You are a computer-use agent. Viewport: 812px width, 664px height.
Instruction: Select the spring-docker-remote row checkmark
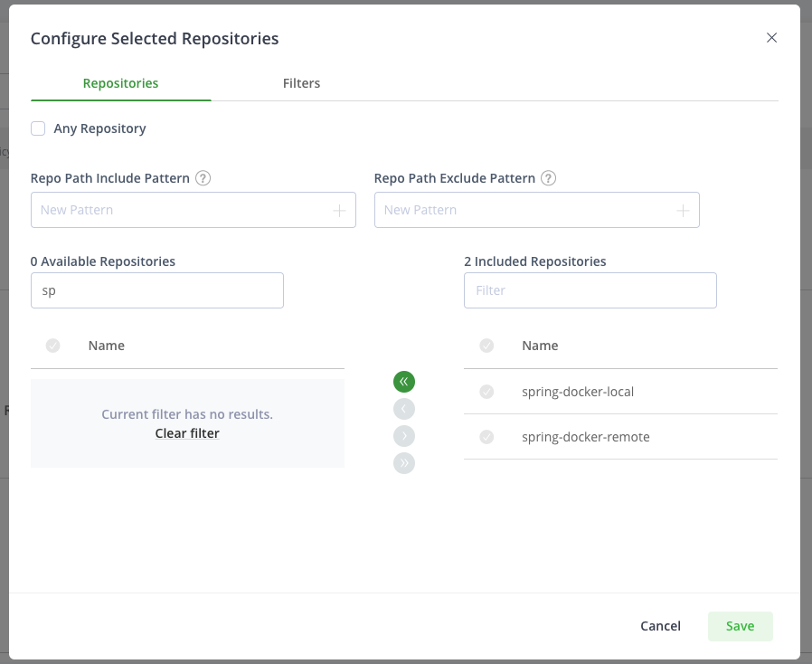486,437
